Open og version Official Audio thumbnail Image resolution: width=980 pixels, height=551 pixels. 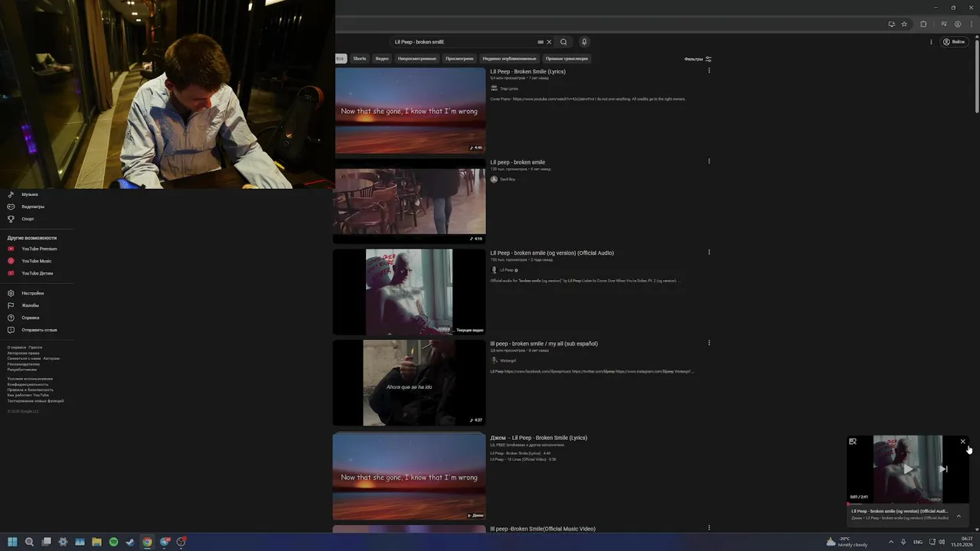(x=410, y=292)
